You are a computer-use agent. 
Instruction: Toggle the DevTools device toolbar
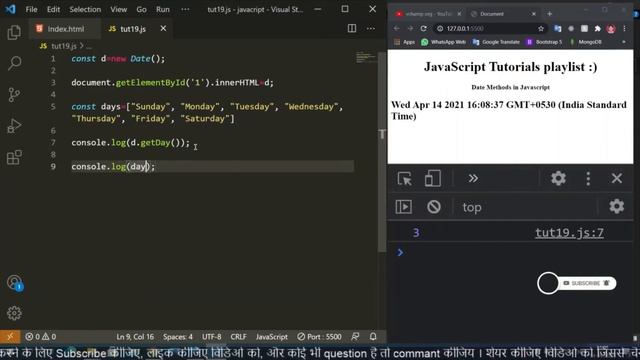click(x=433, y=178)
